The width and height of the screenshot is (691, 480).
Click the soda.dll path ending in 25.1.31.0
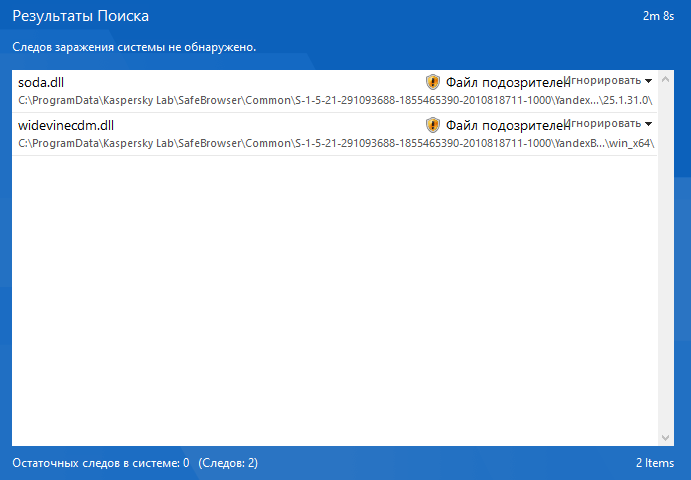[x=335, y=100]
